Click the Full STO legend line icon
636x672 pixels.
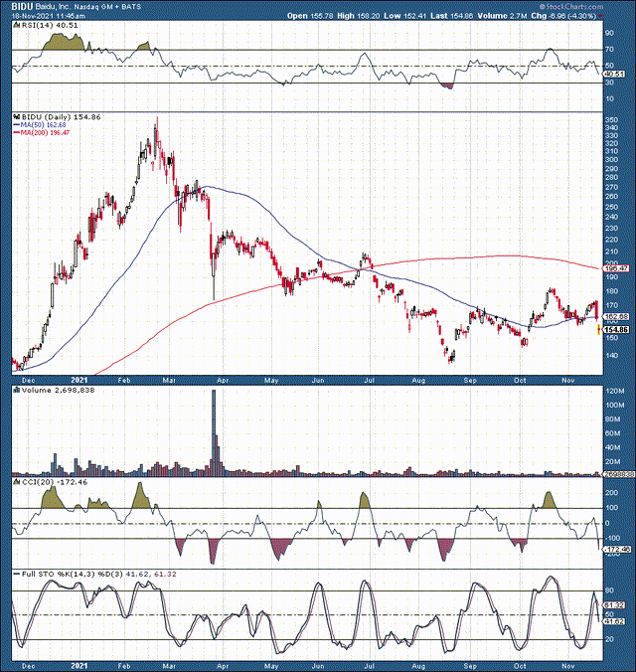tap(17, 574)
